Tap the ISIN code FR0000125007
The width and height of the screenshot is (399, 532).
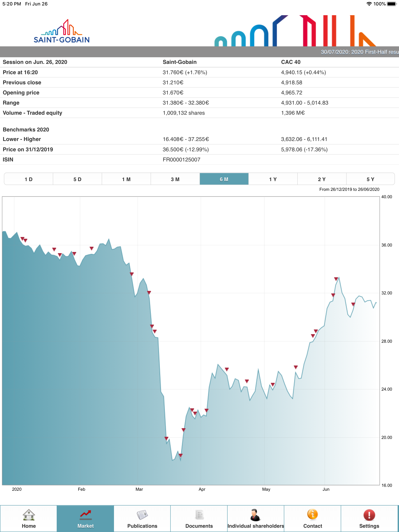(x=181, y=159)
